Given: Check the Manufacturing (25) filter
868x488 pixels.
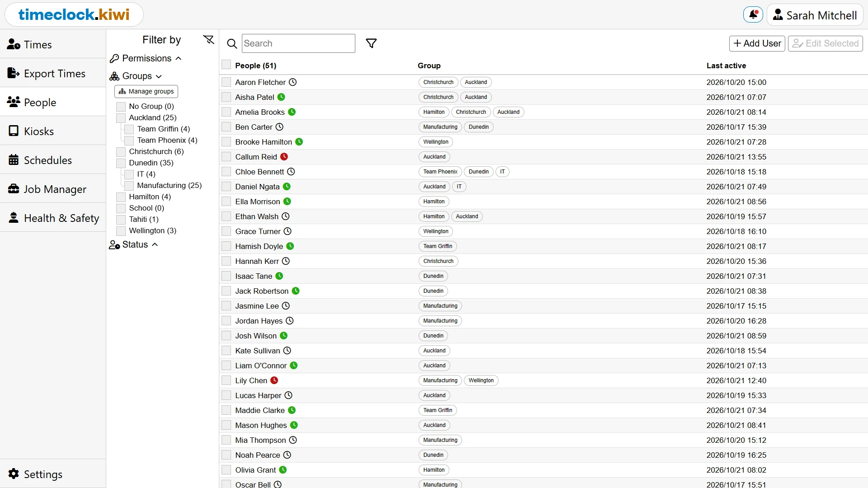Looking at the screenshot, I should pos(129,186).
